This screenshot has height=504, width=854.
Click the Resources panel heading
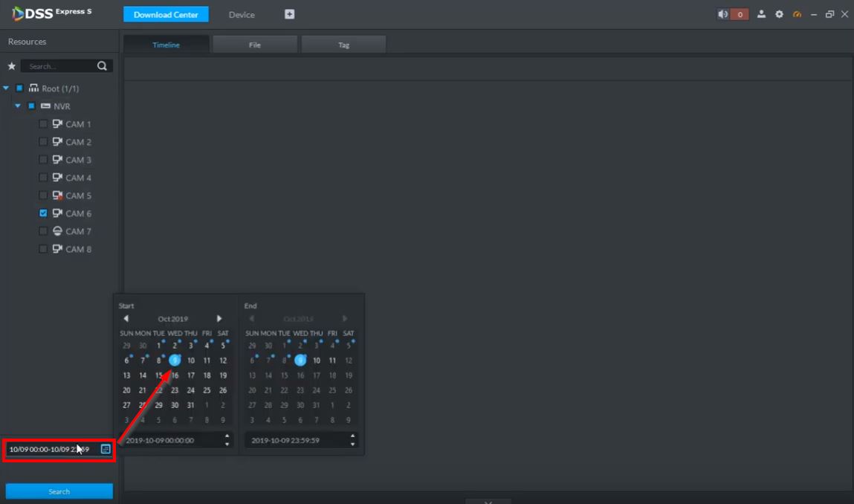pos(28,42)
